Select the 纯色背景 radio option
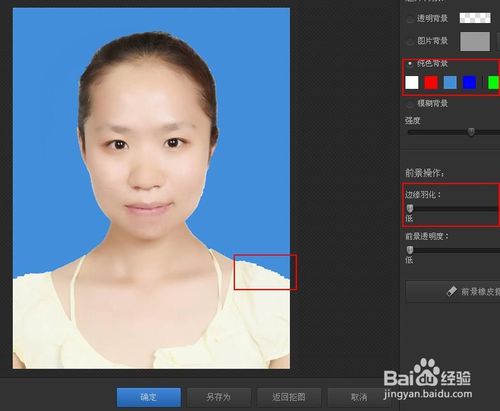The width and height of the screenshot is (500, 411). (410, 63)
